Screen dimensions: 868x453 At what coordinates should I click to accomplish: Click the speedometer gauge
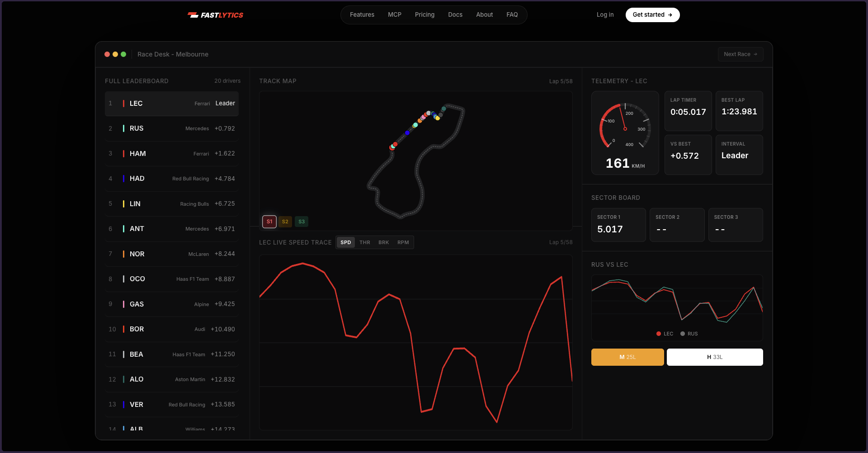(x=625, y=133)
